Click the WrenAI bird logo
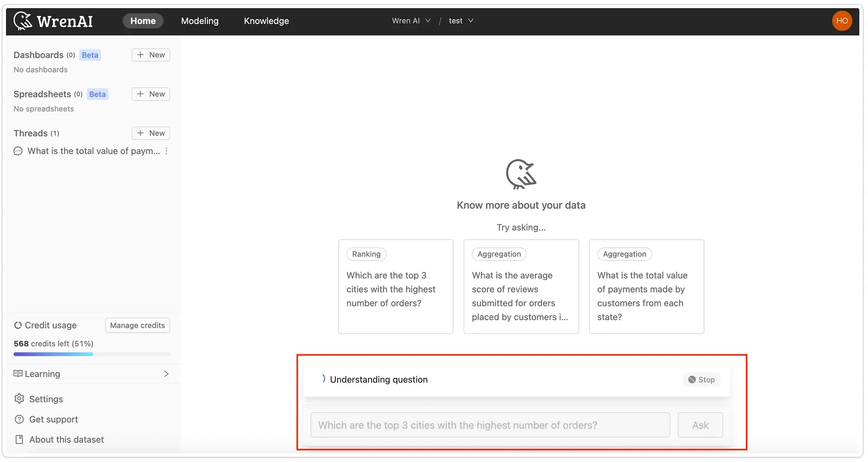 [x=23, y=20]
